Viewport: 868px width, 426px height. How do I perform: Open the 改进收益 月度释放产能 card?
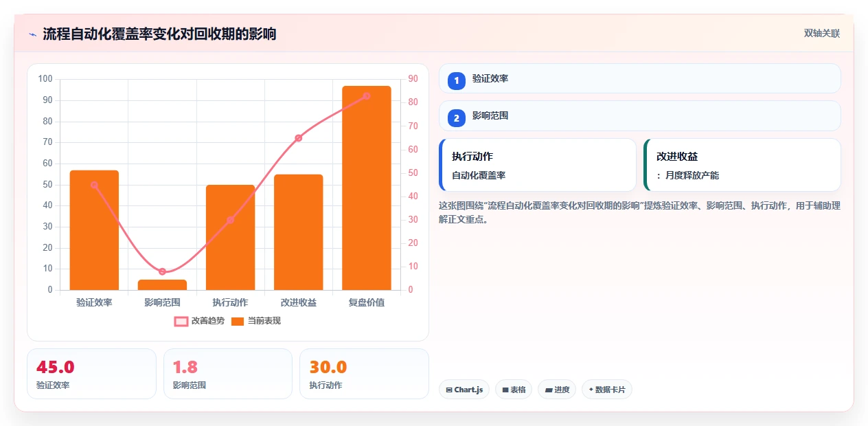point(742,165)
